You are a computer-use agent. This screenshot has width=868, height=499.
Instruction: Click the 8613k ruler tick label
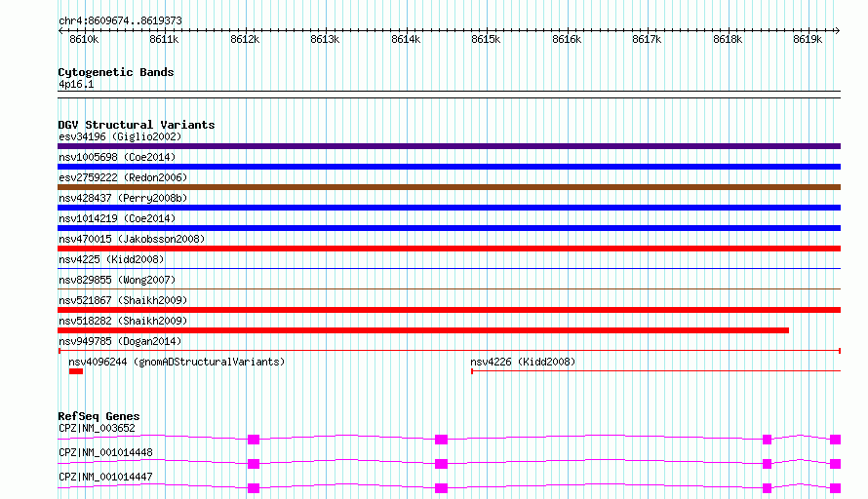[x=325, y=39]
